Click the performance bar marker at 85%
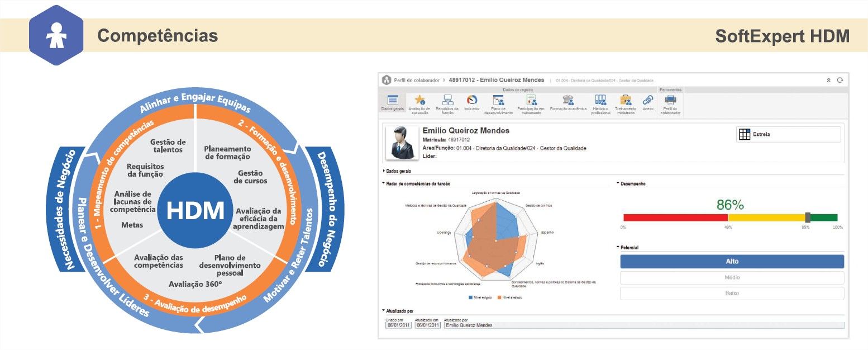The width and height of the screenshot is (868, 350). click(808, 217)
